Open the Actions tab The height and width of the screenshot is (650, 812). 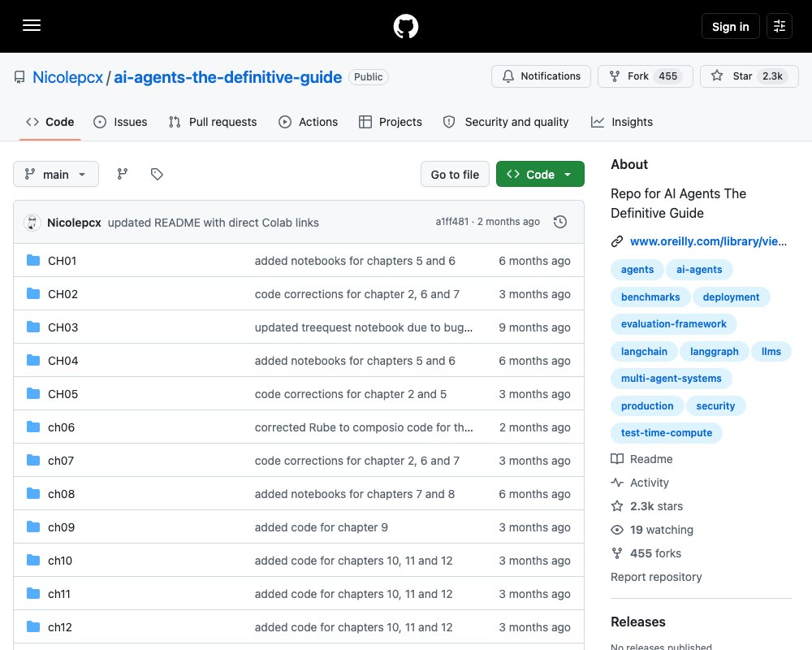308,122
